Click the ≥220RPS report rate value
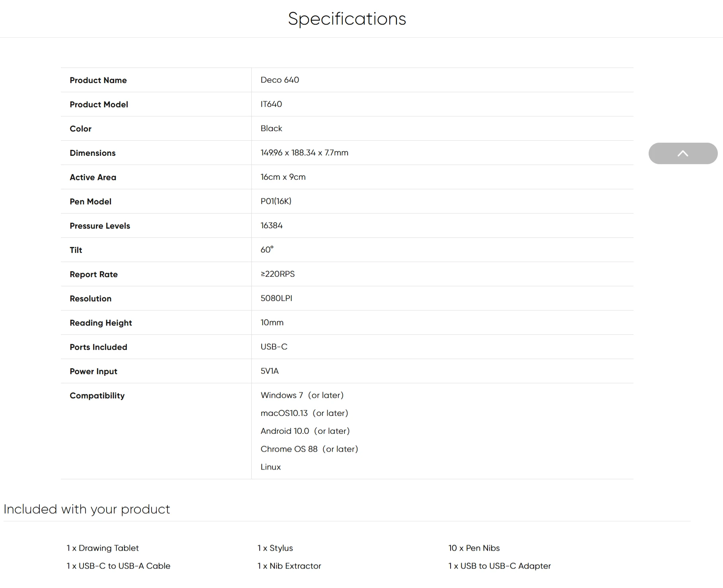This screenshot has width=723, height=588. (x=278, y=274)
